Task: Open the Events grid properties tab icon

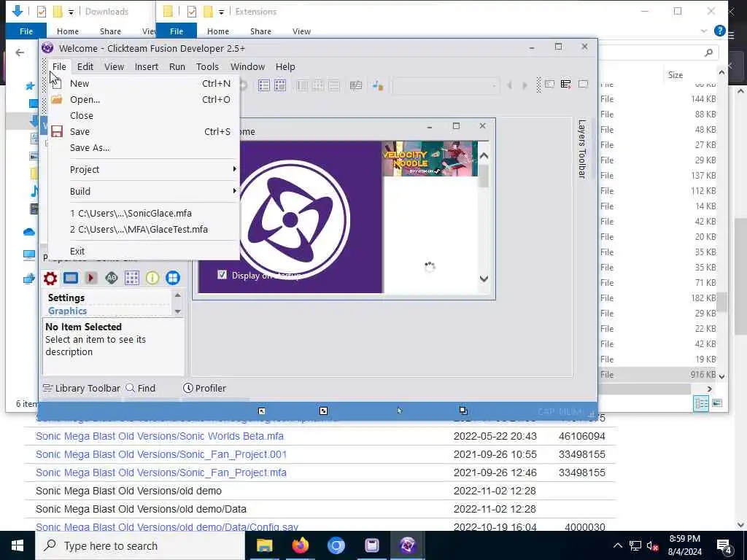Action: 132,278
